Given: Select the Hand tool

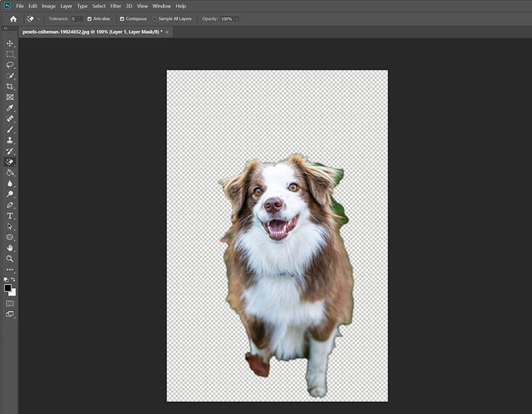Looking at the screenshot, I should point(9,248).
